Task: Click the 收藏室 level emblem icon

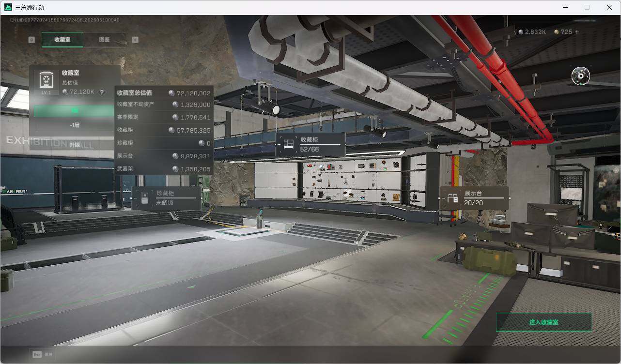Action: pyautogui.click(x=46, y=82)
